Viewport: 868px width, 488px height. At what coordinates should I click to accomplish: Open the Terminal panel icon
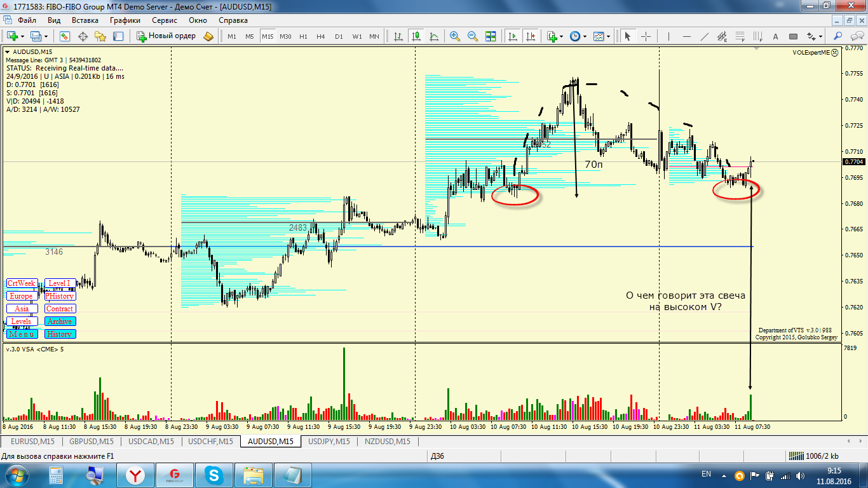pos(118,36)
